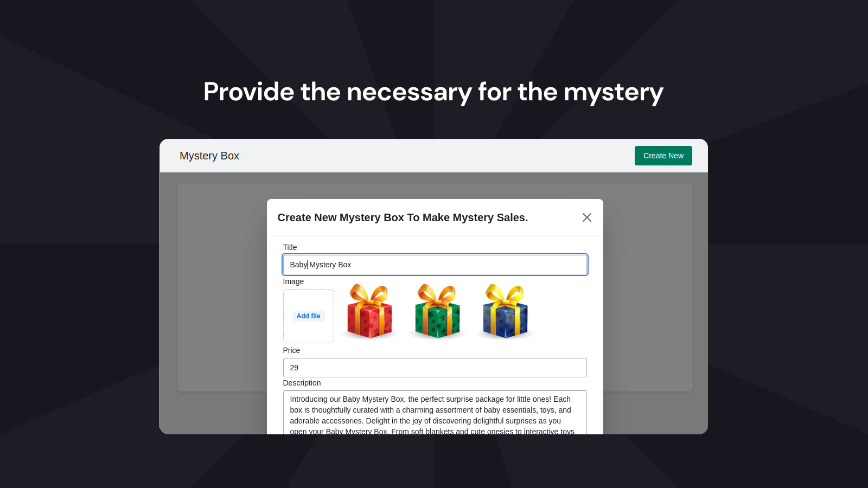Close the Create New Mystery Box dialog

click(x=586, y=217)
